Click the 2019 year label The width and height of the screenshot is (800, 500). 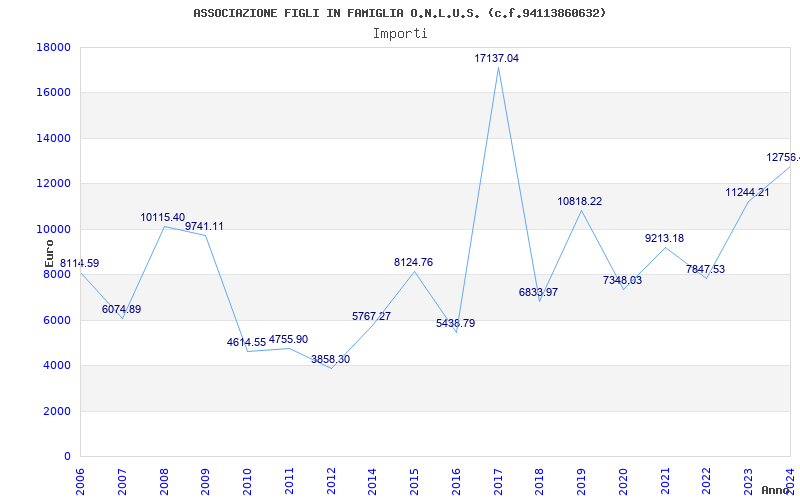click(x=582, y=481)
